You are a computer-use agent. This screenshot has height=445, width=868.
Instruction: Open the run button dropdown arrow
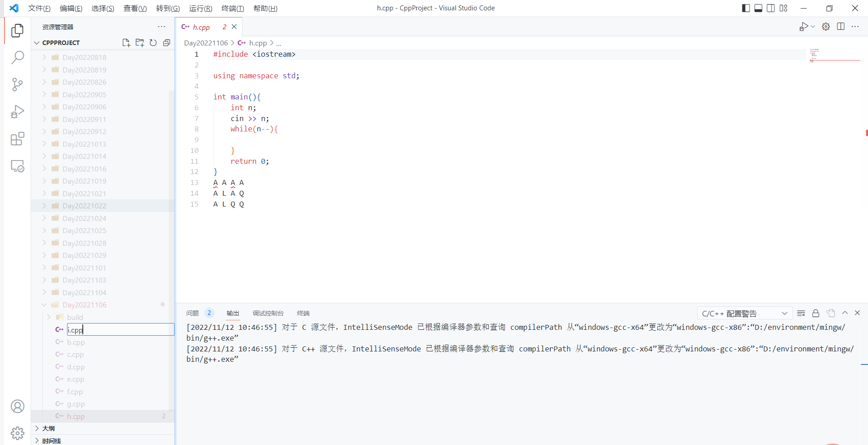pos(813,27)
